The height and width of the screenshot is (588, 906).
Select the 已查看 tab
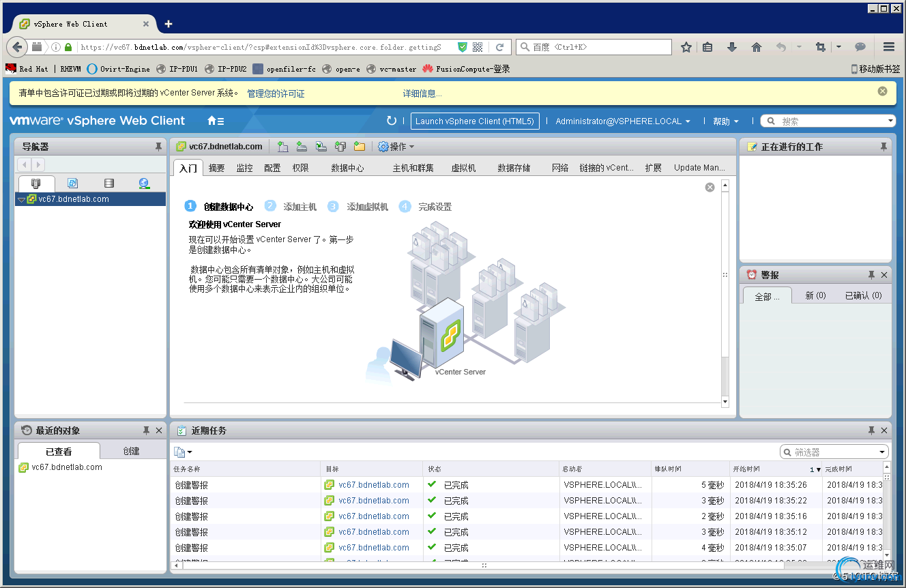click(x=59, y=451)
